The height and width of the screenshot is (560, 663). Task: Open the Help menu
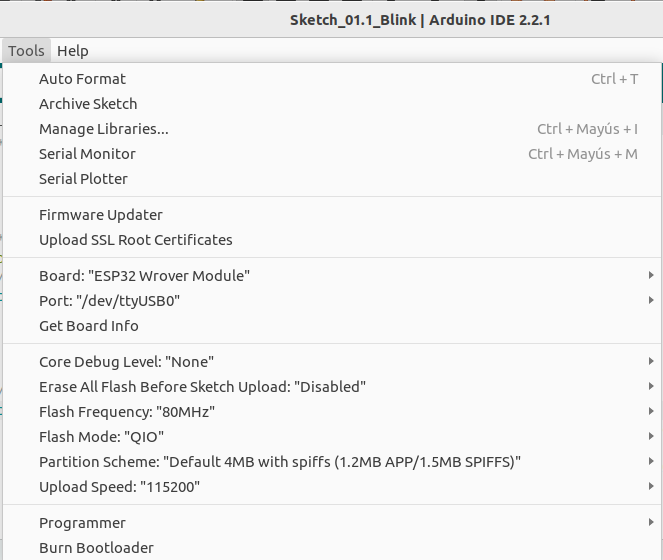[x=73, y=51]
